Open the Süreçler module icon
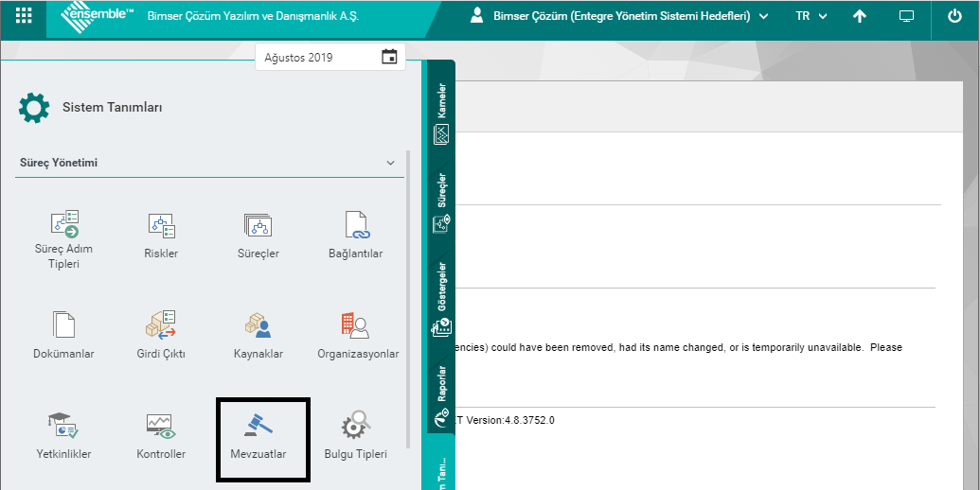The image size is (980, 490). coord(258,225)
